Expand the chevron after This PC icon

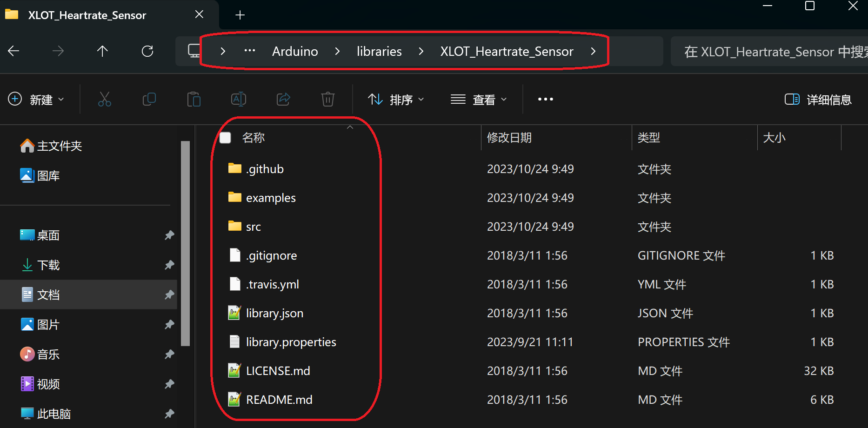(223, 51)
